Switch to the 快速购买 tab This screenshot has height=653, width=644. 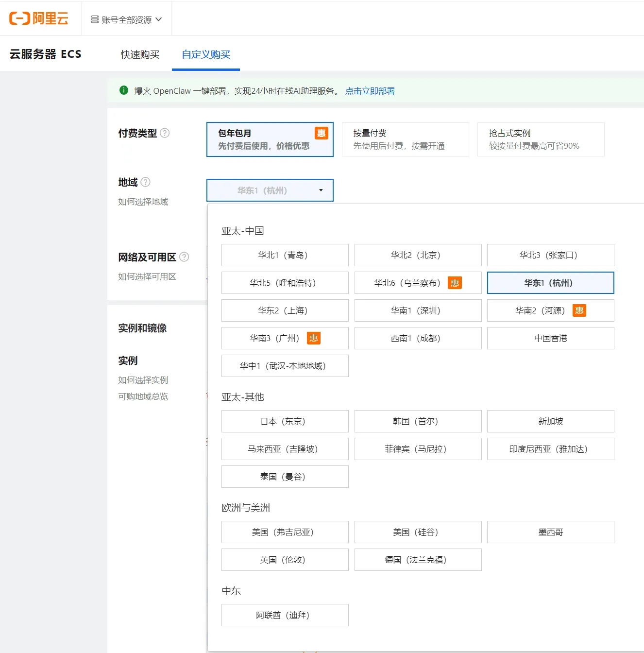click(140, 54)
